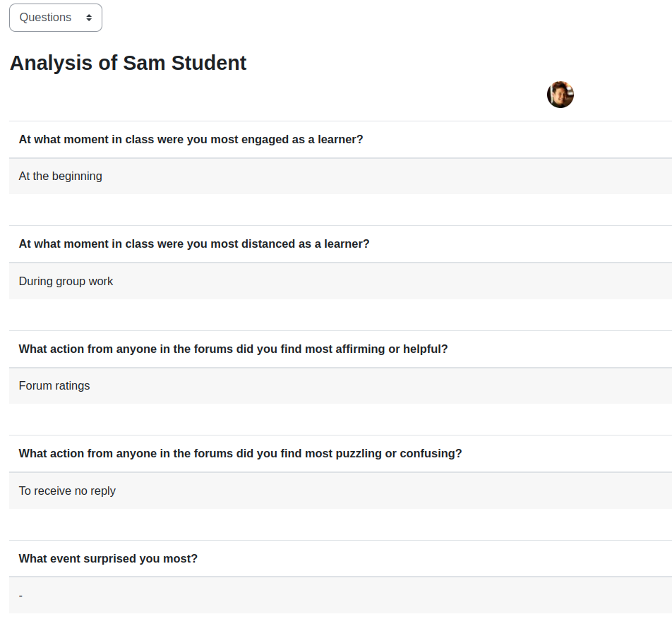The width and height of the screenshot is (672, 631).
Task: Click Sam Student's profile picture
Action: tap(560, 95)
